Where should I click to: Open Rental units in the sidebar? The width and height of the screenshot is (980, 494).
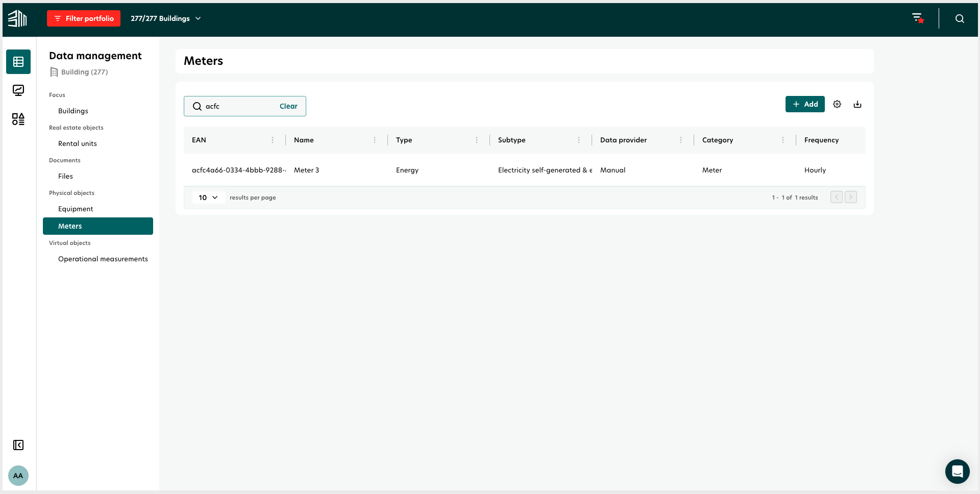pyautogui.click(x=78, y=143)
